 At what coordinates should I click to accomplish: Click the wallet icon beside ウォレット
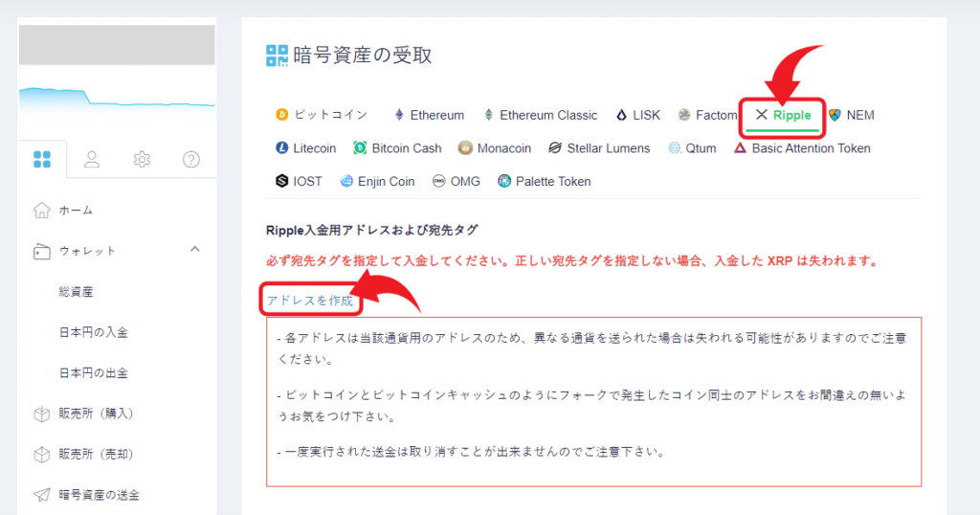click(42, 251)
